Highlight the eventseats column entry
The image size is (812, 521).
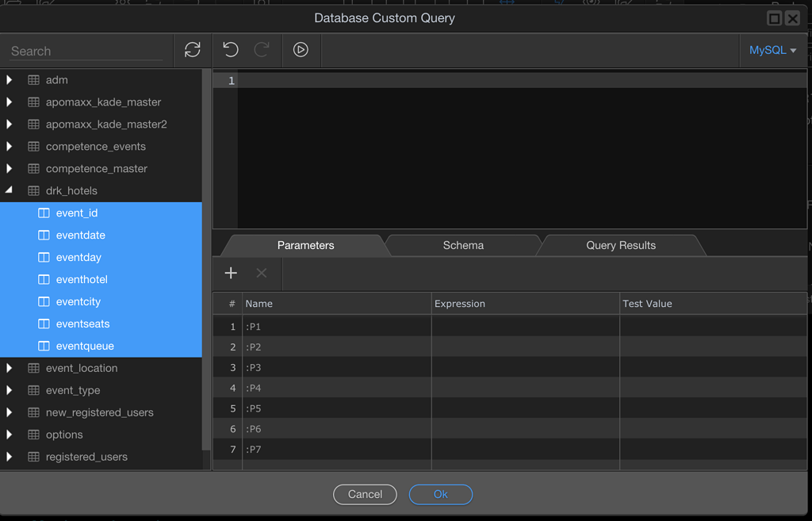coord(82,324)
